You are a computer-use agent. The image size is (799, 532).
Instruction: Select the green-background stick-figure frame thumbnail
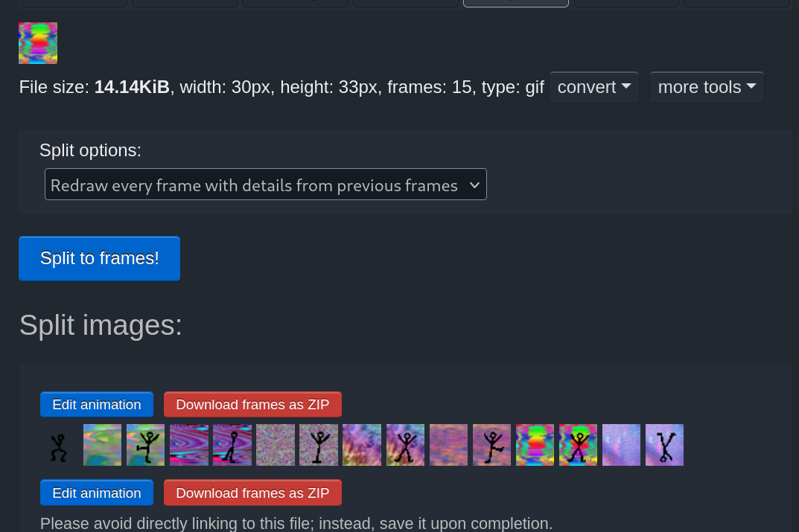click(x=145, y=444)
